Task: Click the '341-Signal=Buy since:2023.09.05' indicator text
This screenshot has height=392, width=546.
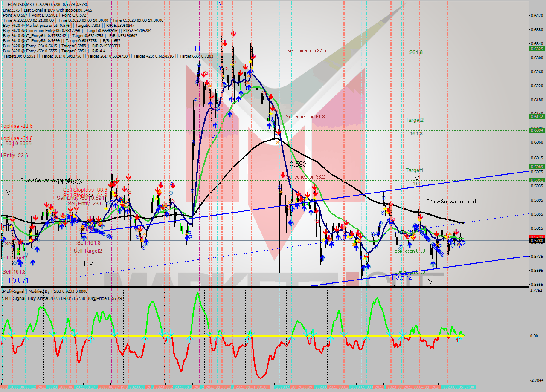Action: click(62, 298)
